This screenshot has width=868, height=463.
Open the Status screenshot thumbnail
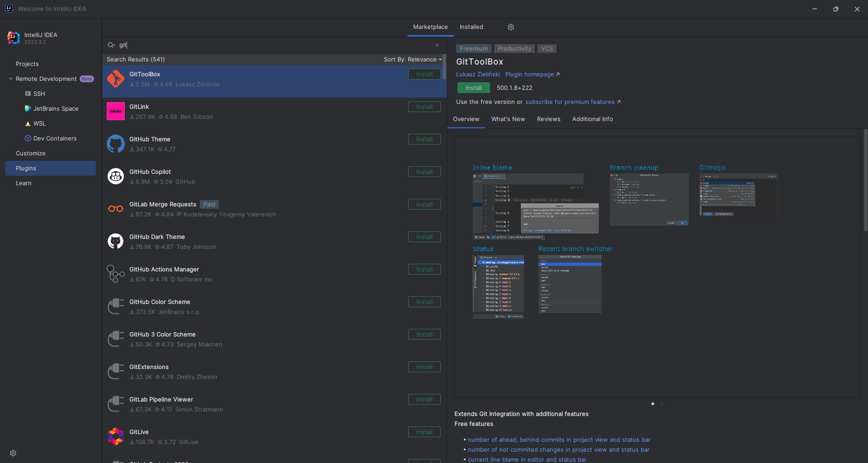(x=498, y=287)
